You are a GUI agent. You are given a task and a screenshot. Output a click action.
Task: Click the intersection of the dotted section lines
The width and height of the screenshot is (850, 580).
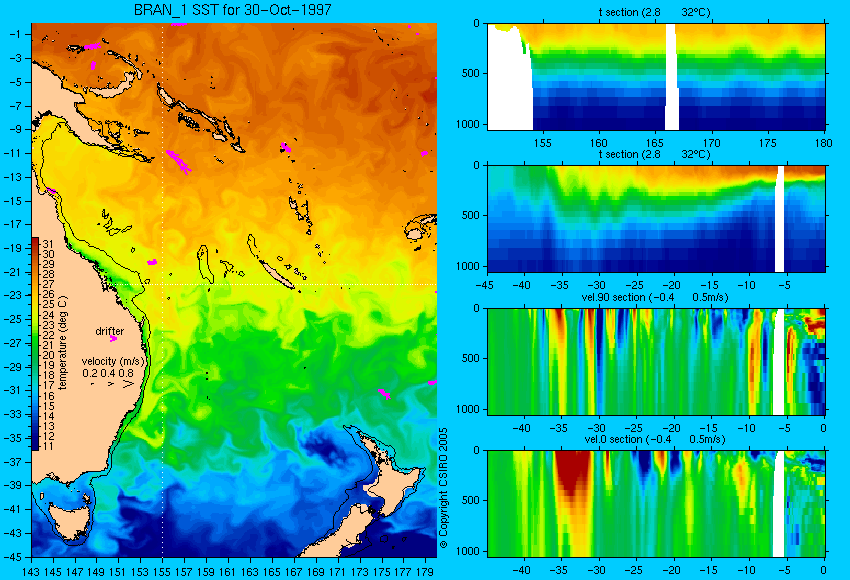click(163, 284)
